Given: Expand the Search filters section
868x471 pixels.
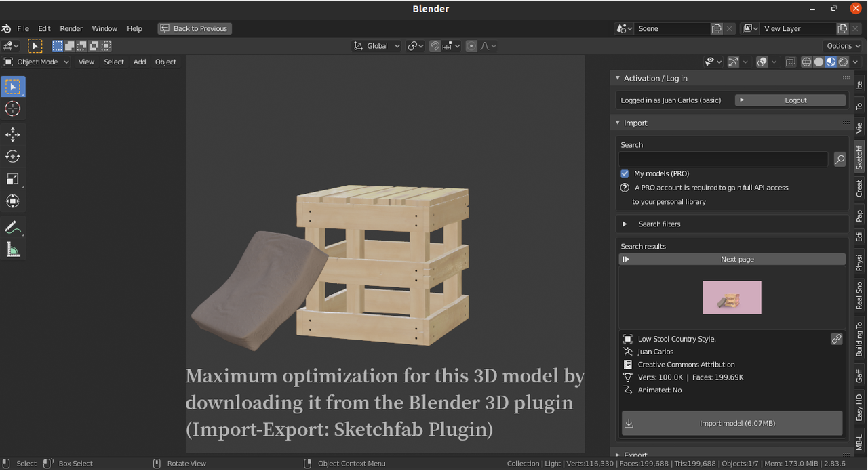Looking at the screenshot, I should 733,224.
